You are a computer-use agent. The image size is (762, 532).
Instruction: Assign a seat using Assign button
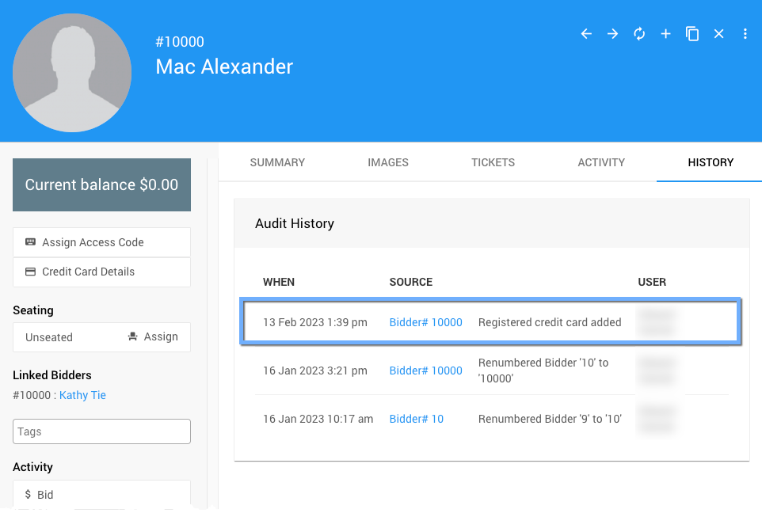coord(153,336)
